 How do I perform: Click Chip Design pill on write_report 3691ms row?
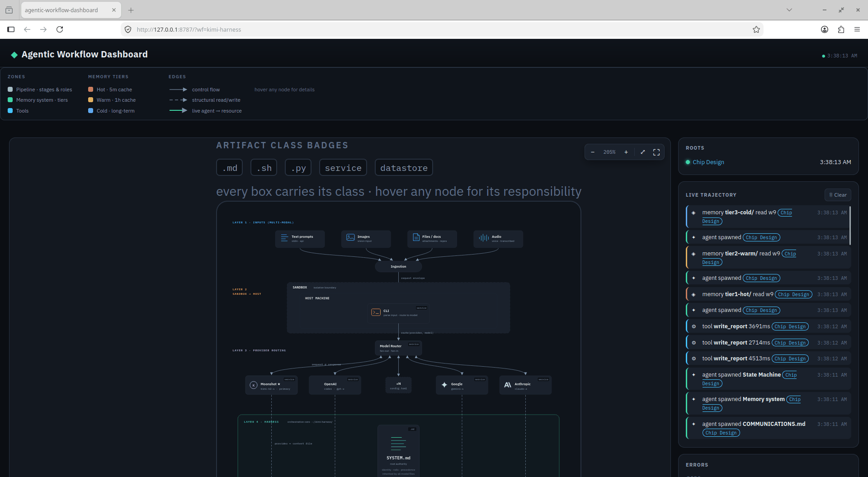(x=790, y=327)
